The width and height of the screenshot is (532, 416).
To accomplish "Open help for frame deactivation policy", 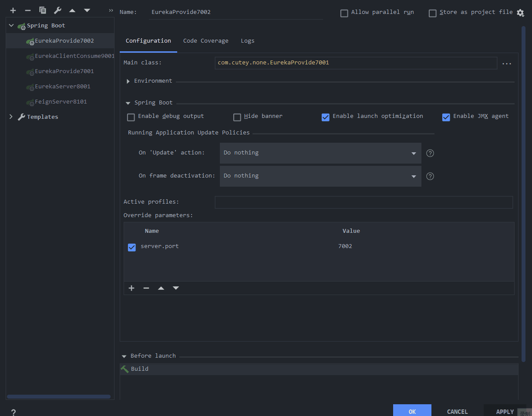I will pos(430,176).
